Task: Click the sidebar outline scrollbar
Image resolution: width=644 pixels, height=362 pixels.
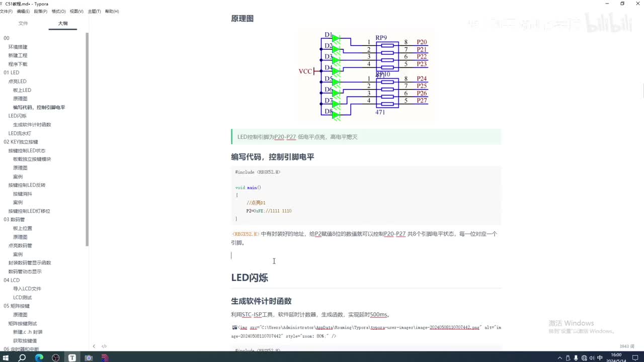Action: (87, 139)
